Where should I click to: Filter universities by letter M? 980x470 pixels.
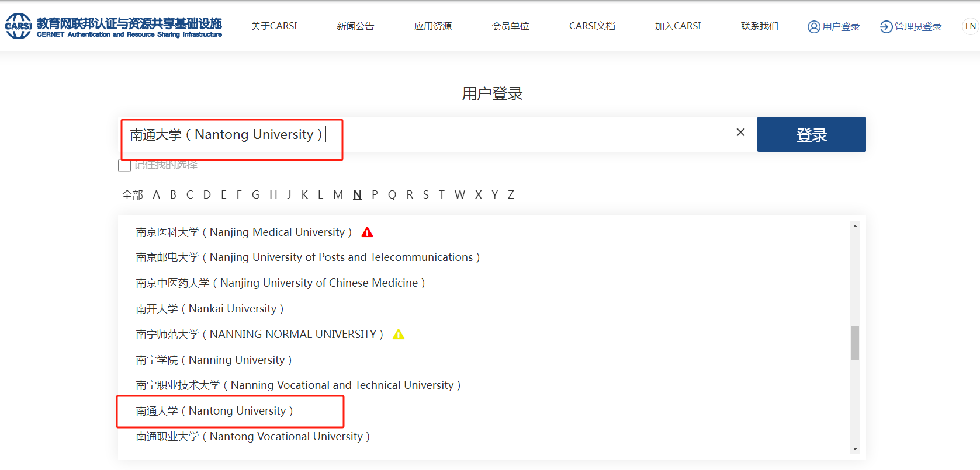tap(338, 195)
